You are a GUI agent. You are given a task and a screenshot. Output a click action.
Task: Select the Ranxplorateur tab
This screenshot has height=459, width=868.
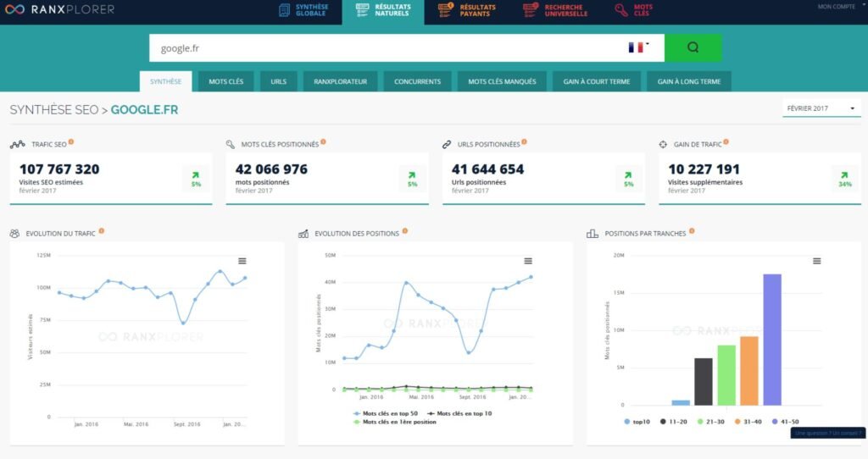341,81
